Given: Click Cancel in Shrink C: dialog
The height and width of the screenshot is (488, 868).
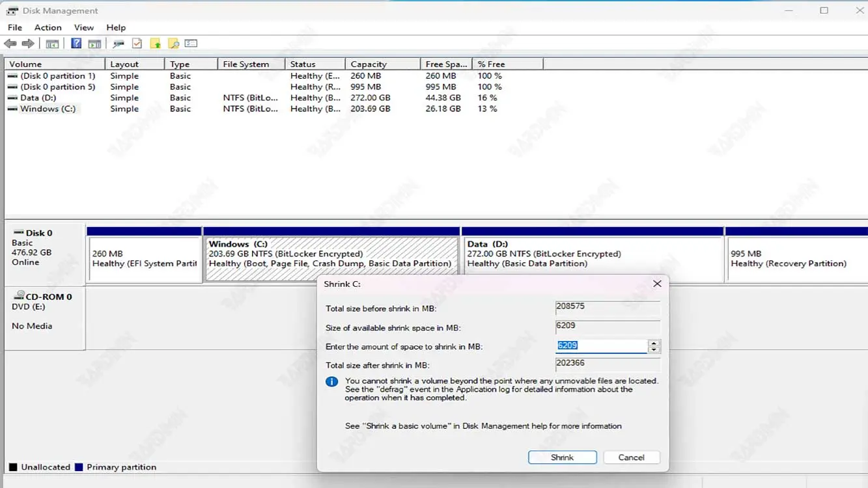Looking at the screenshot, I should coord(631,457).
